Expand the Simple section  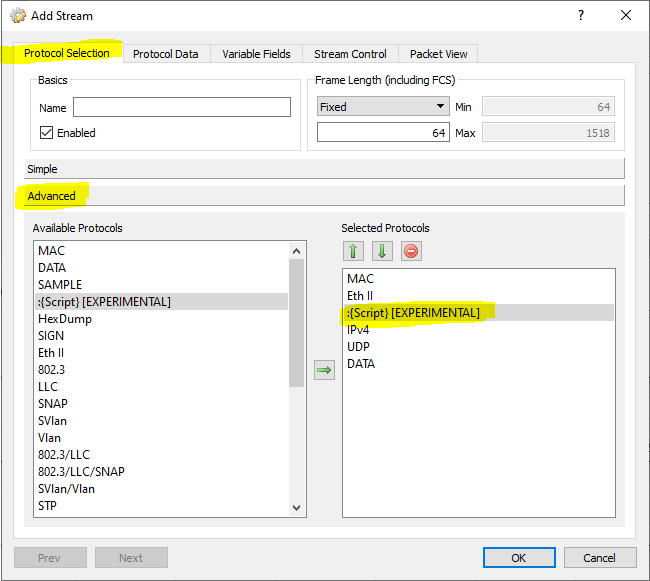click(324, 169)
